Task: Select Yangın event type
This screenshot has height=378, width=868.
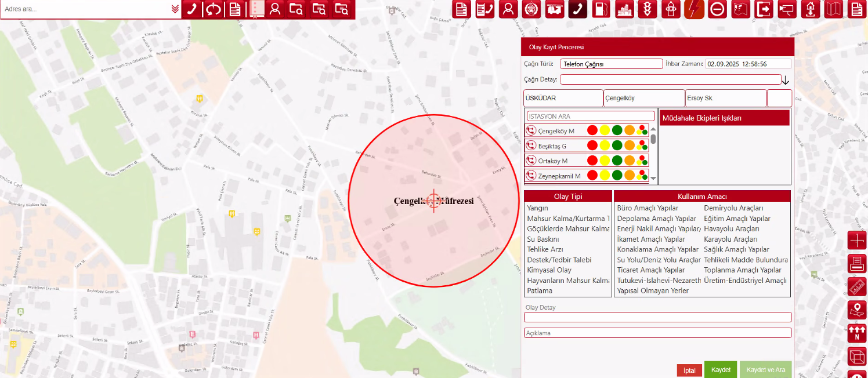Action: (x=537, y=208)
